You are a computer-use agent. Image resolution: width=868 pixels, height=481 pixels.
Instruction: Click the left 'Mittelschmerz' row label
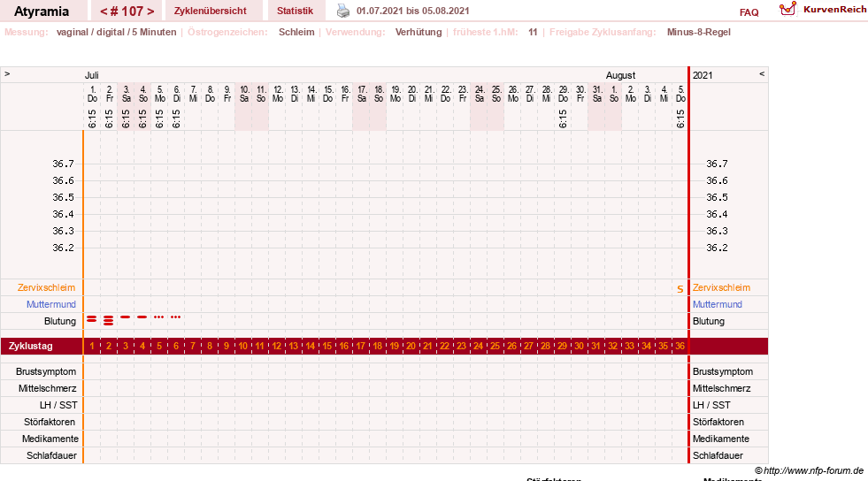tap(47, 388)
